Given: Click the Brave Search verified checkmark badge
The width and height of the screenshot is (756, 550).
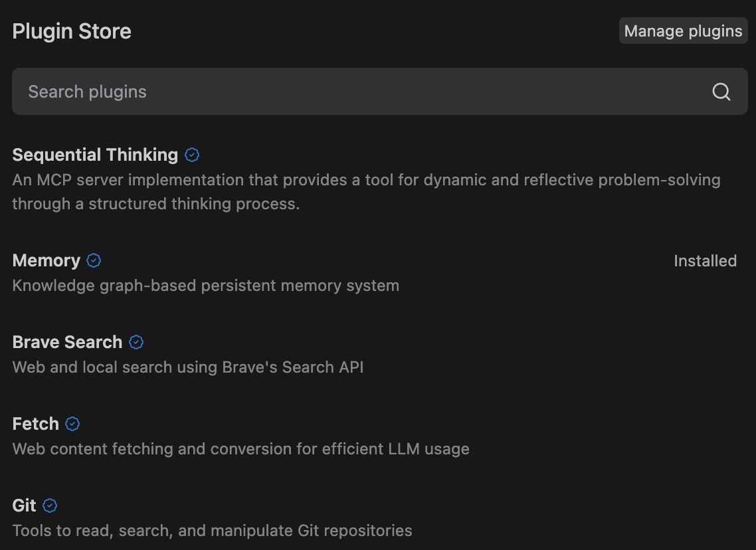Looking at the screenshot, I should [x=136, y=342].
